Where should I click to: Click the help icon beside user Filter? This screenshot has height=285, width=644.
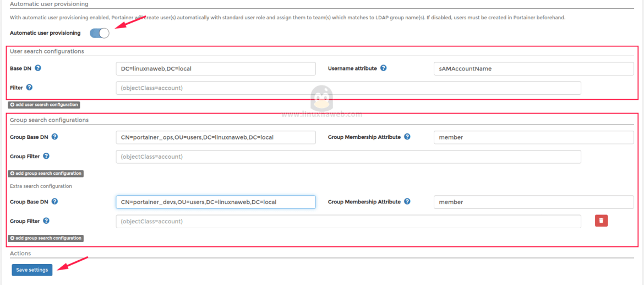tap(29, 87)
